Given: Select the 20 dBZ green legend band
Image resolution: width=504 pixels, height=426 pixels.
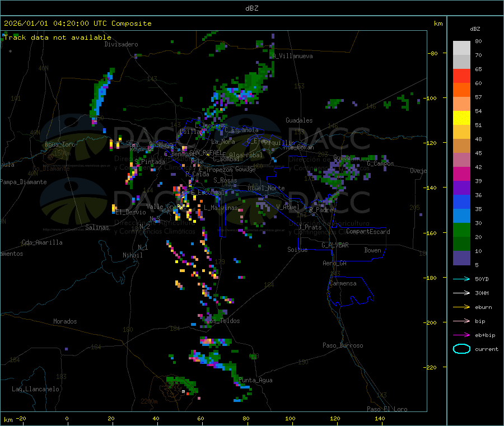Looking at the screenshot, I should point(461,230).
